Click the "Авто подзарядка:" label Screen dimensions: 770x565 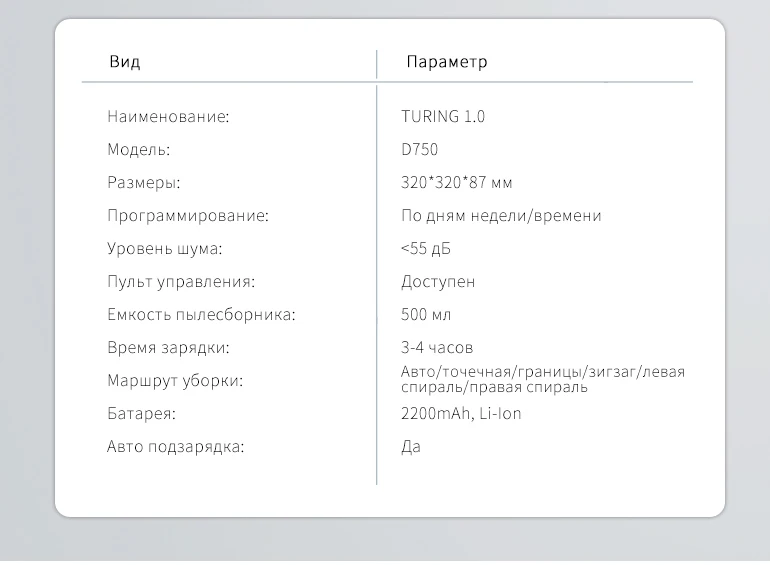pos(176,446)
